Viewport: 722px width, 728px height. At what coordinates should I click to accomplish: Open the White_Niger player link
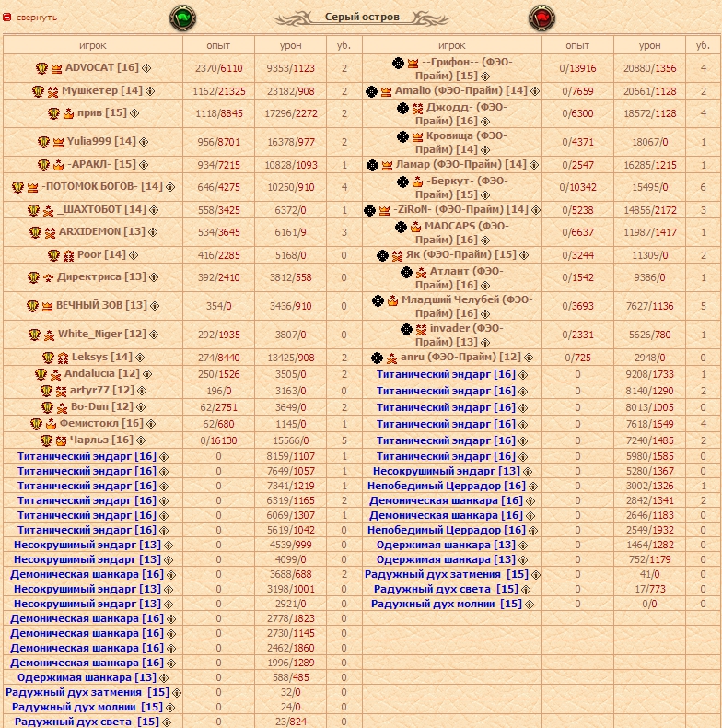point(89,334)
